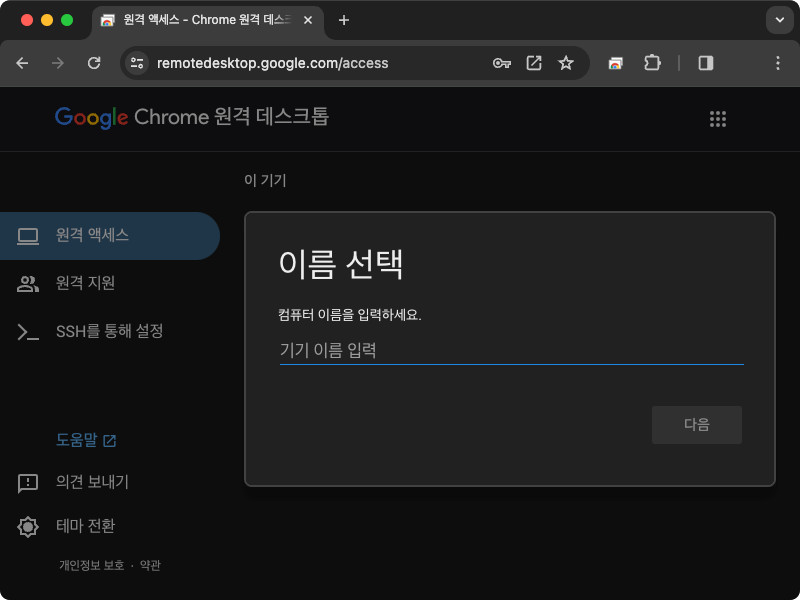Click the open-in-app icon in address bar

[534, 63]
